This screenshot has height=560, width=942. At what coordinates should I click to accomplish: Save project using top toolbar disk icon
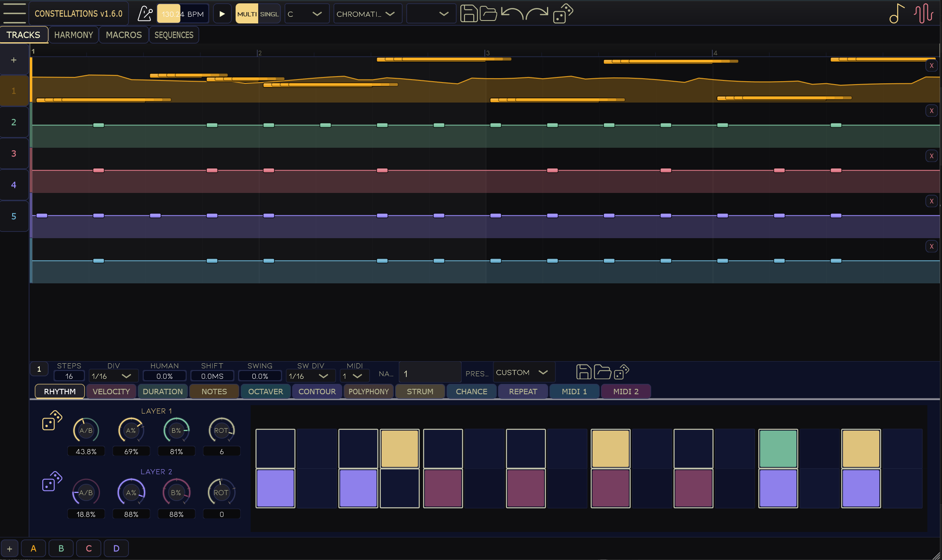(x=469, y=13)
